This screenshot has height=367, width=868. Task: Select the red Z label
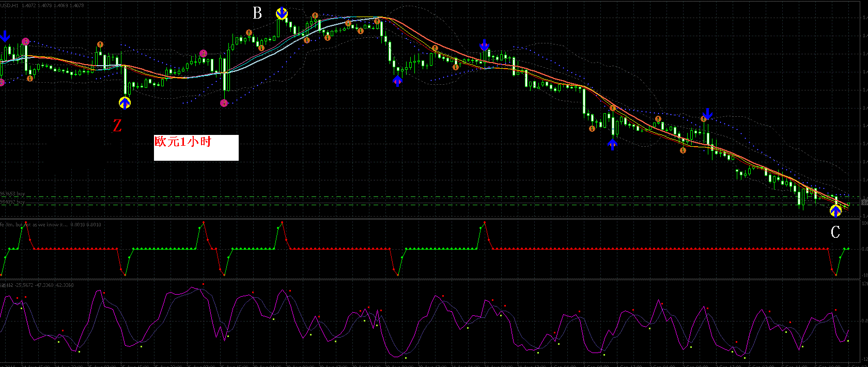(x=117, y=126)
